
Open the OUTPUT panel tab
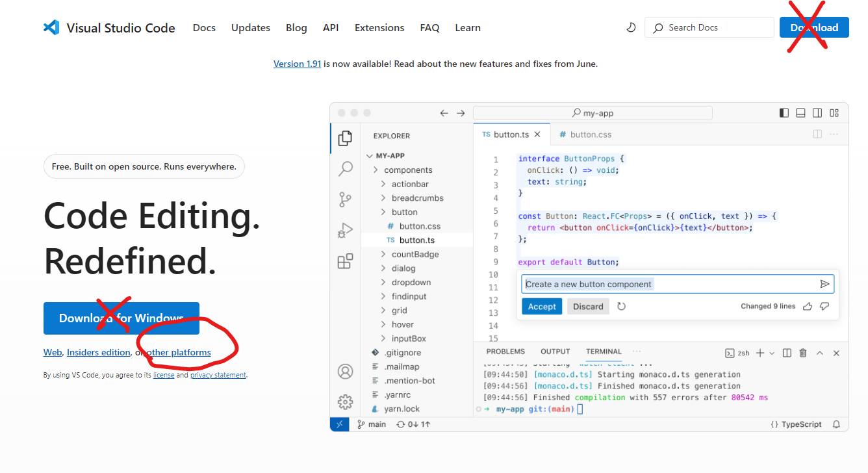click(555, 352)
